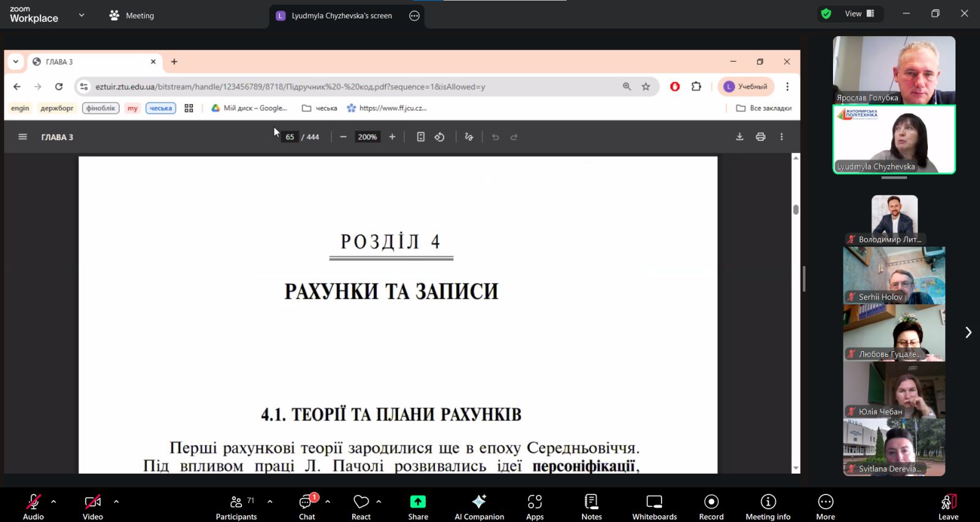
Task: Open the React emoji menu
Action: pos(361,507)
